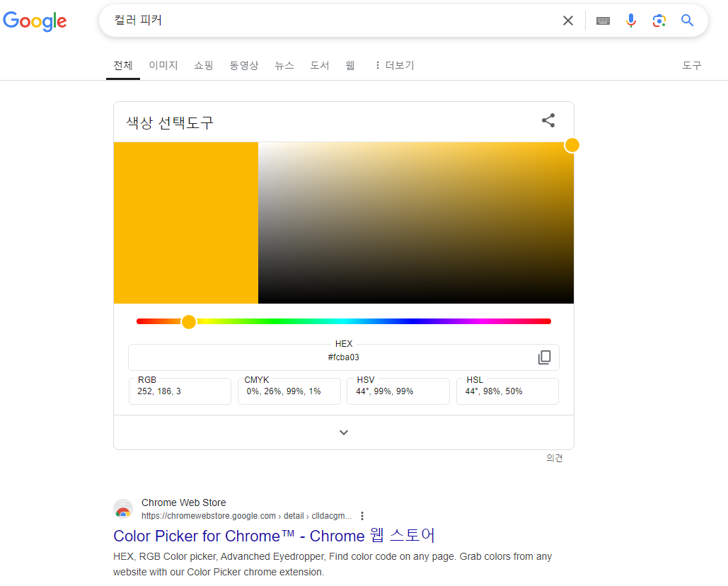Screen dimensions: 728x586
Task: Switch to the 이미지 tab
Action: point(163,66)
